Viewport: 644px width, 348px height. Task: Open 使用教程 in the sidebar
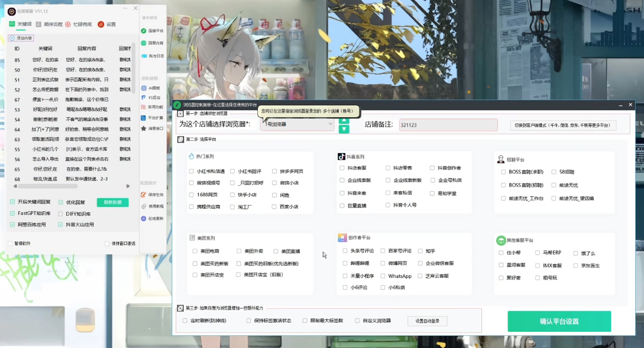pyautogui.click(x=152, y=206)
